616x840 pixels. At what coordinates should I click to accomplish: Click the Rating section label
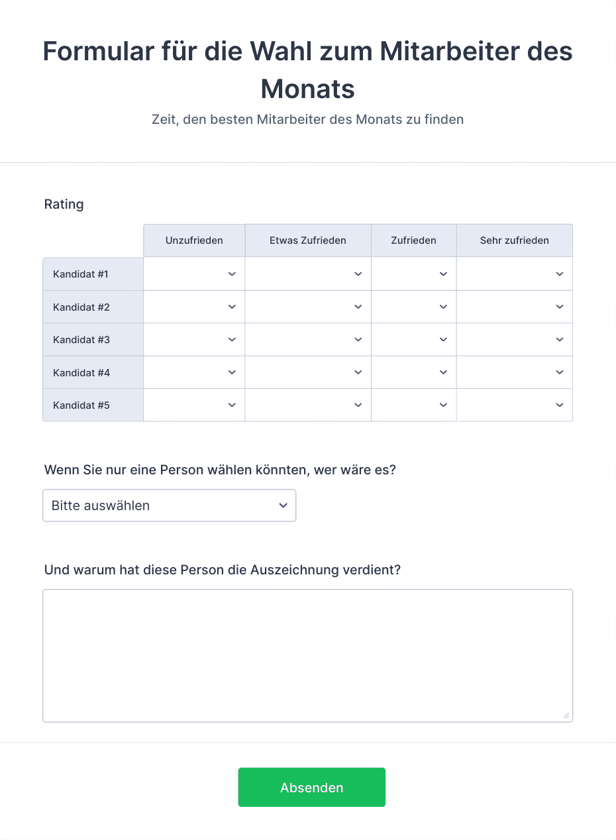[x=64, y=204]
